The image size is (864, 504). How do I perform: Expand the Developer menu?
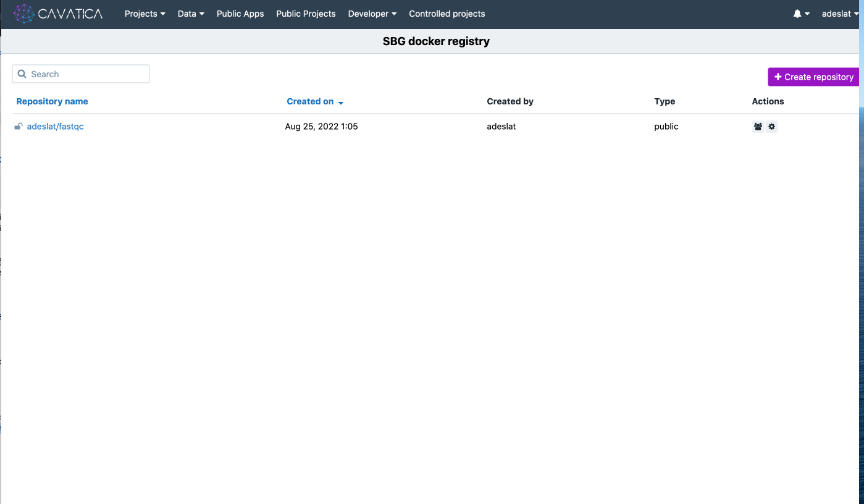(x=372, y=13)
